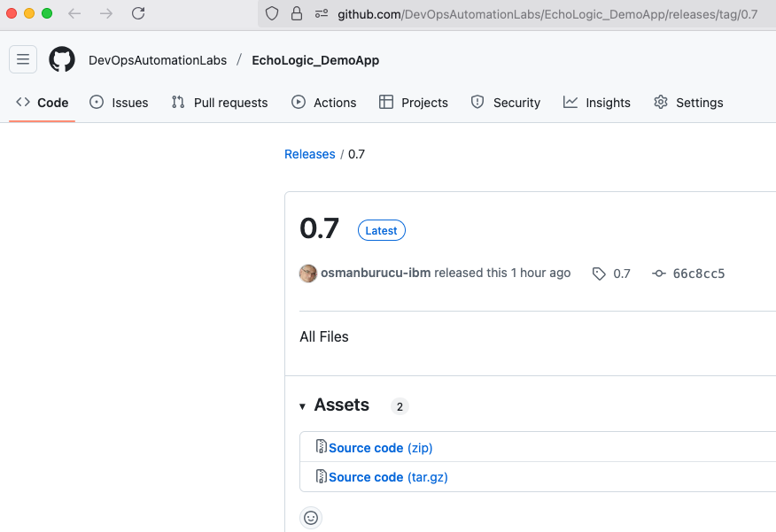Open the Projects tab
Viewport: 776px width, 532px height.
point(413,103)
